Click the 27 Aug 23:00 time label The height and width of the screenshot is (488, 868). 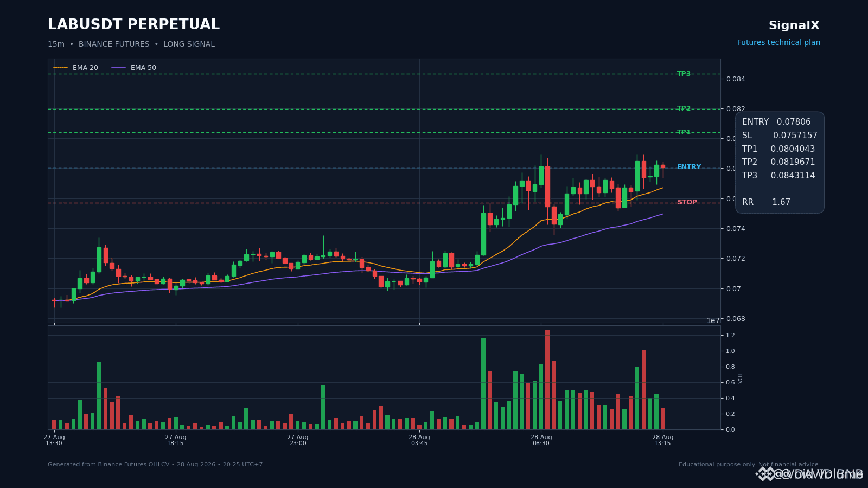pos(298,440)
